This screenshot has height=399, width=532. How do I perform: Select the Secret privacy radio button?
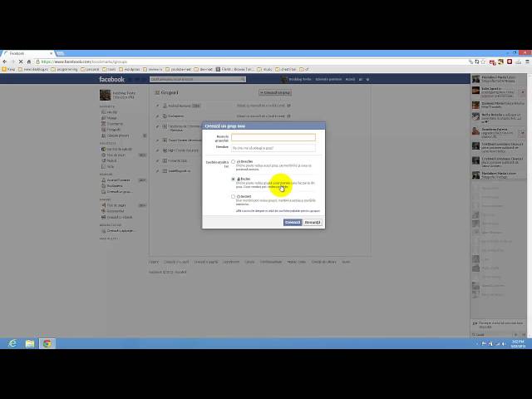(233, 196)
